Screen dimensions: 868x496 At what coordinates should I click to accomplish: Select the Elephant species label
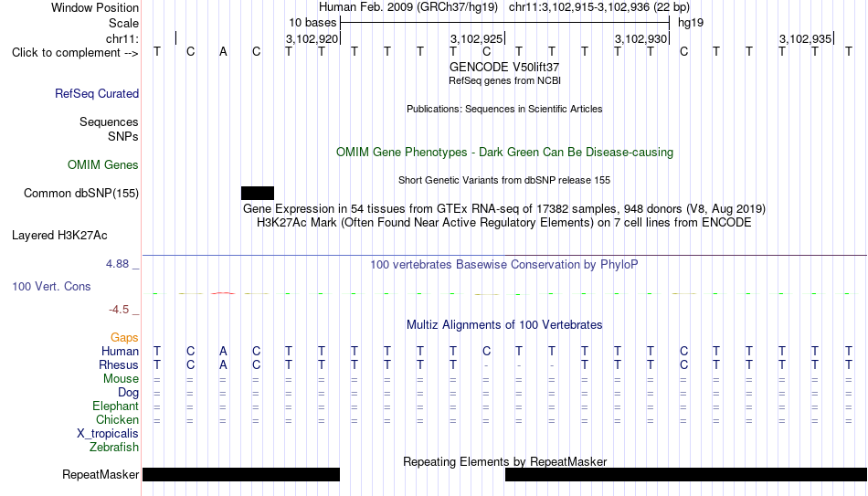116,406
